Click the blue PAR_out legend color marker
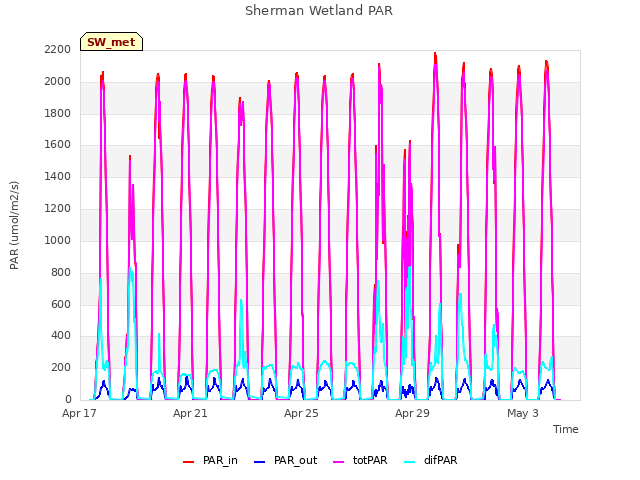The image size is (640, 480). (x=260, y=462)
